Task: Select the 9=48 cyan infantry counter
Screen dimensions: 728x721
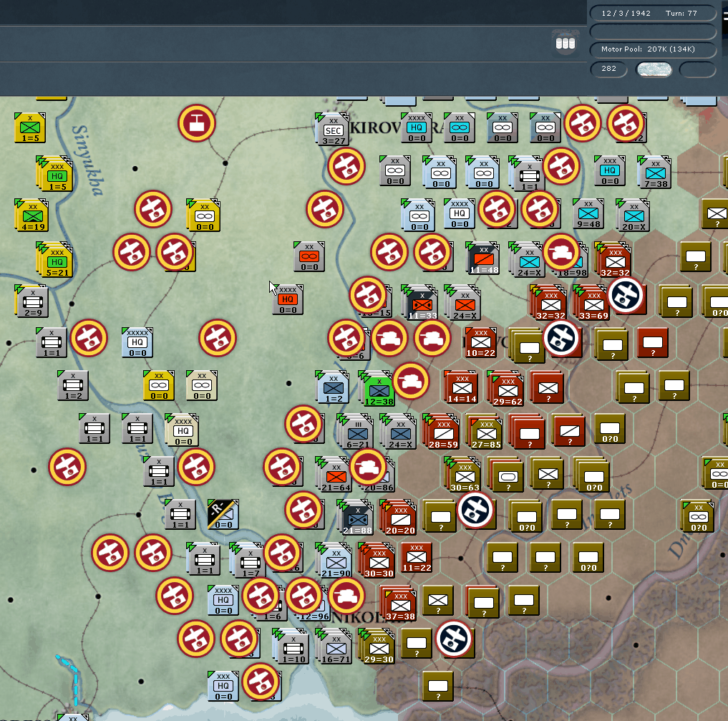Action: (588, 213)
